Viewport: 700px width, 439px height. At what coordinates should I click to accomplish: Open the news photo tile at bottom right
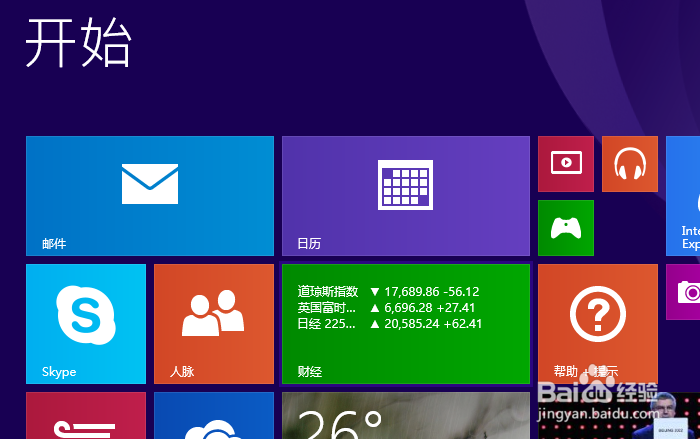click(619, 416)
